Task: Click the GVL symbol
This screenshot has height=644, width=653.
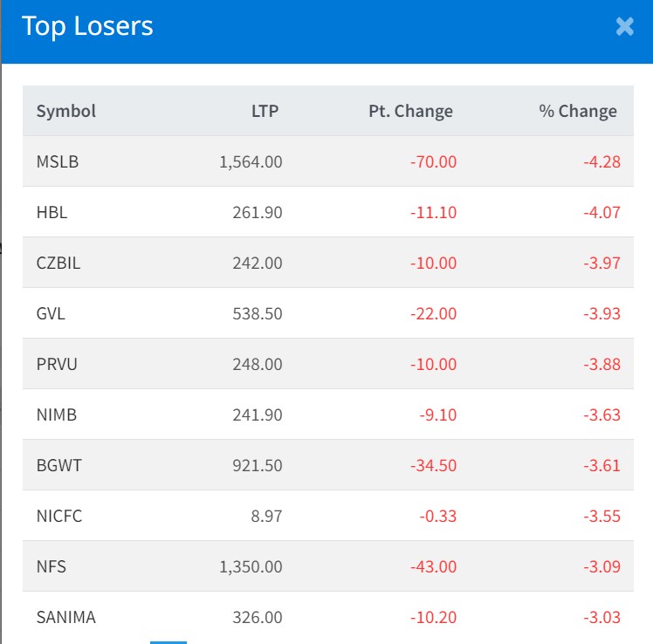Action: coord(52,313)
